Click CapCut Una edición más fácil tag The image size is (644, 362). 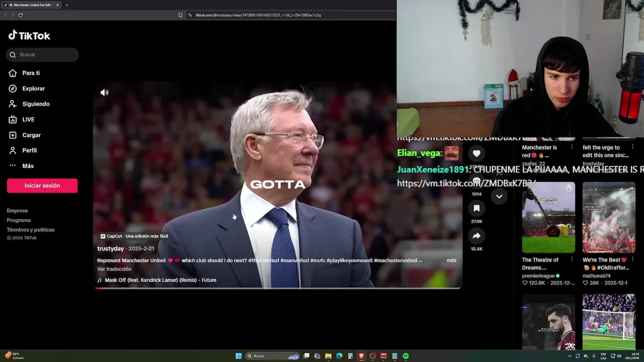(134, 236)
